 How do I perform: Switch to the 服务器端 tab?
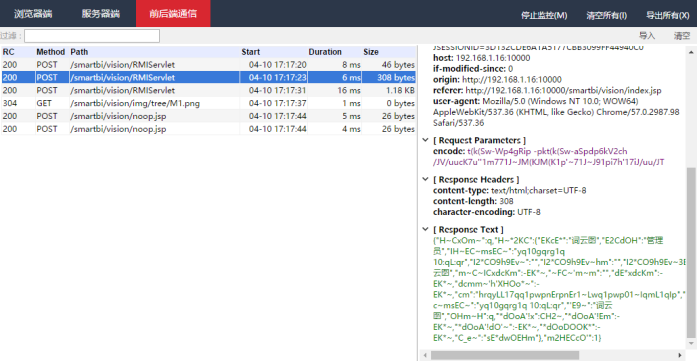101,14
